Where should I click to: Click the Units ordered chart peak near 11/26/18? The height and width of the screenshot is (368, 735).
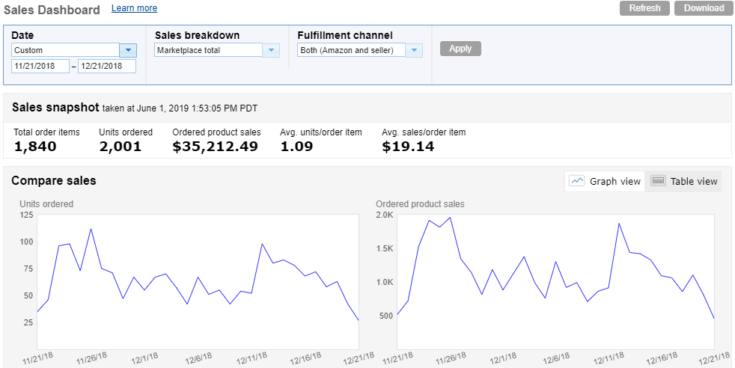point(90,229)
